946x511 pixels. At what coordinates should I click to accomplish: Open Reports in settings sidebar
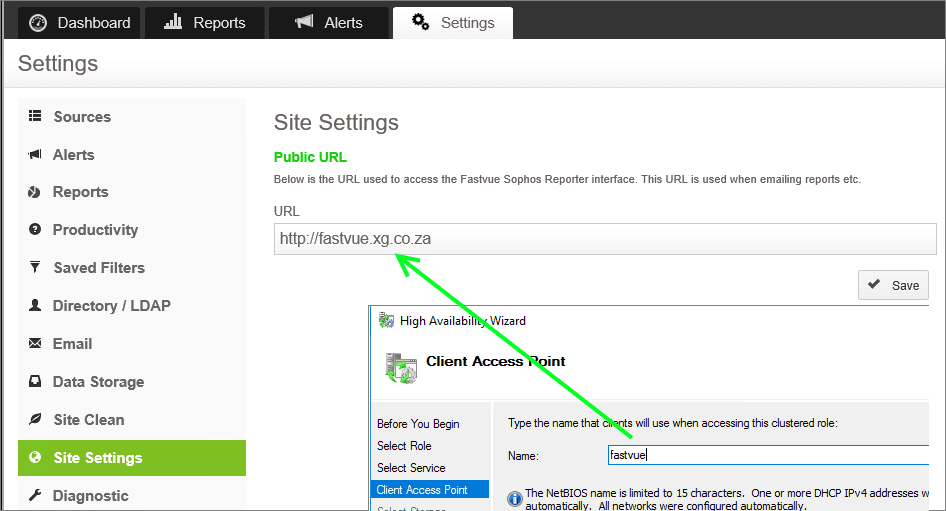pos(132,192)
